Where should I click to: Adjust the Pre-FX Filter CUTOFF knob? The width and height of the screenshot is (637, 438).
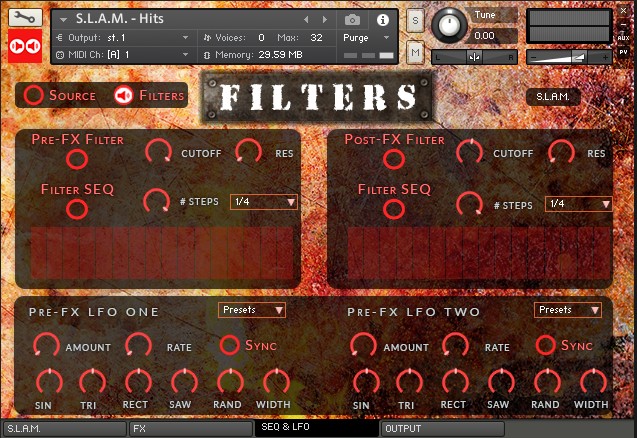(158, 151)
